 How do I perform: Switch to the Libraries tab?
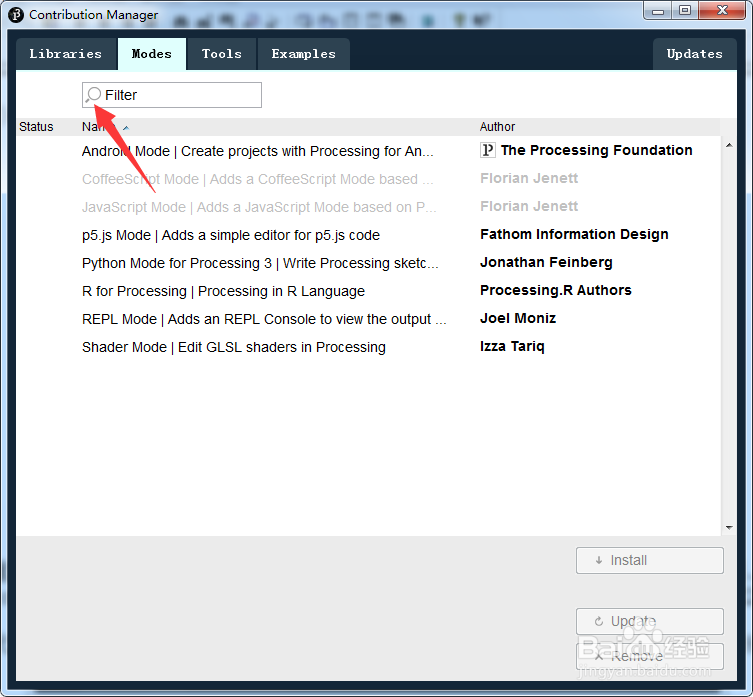tap(66, 54)
